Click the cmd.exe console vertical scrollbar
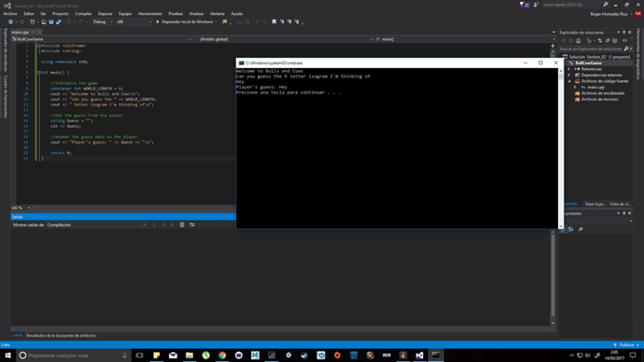Image resolution: width=644 pixels, height=362 pixels. pyautogui.click(x=561, y=148)
